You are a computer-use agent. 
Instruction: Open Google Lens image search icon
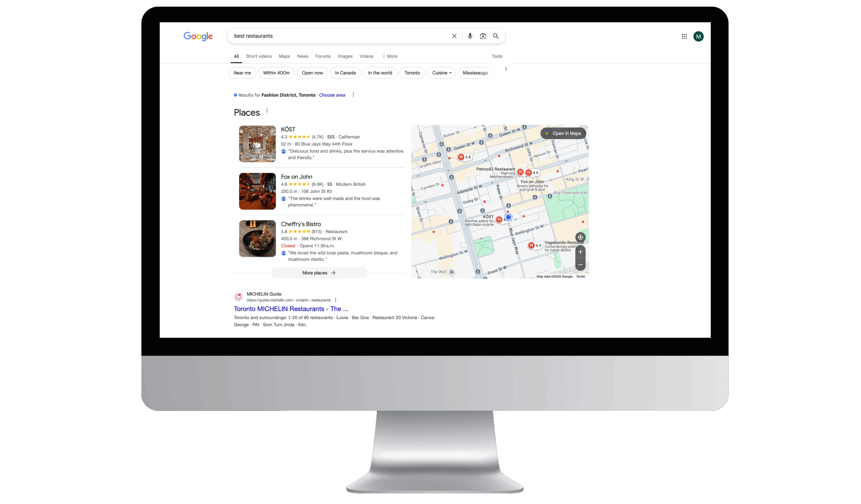[x=483, y=36]
